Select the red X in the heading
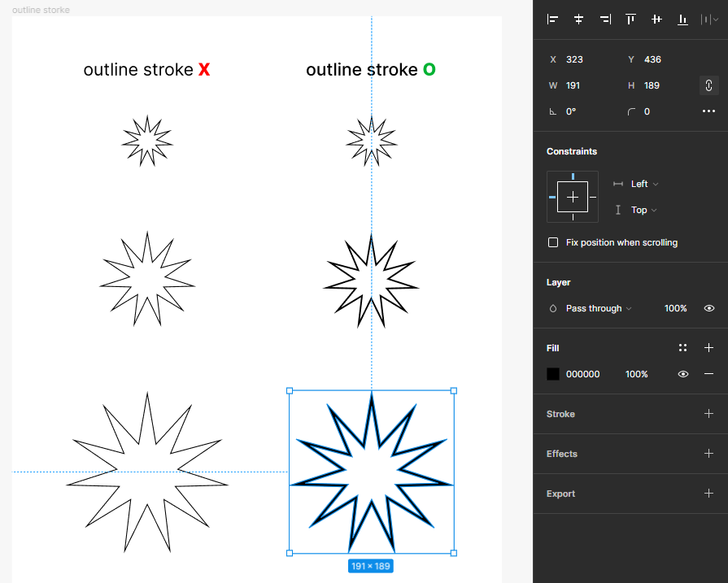The height and width of the screenshot is (583, 728). click(204, 70)
